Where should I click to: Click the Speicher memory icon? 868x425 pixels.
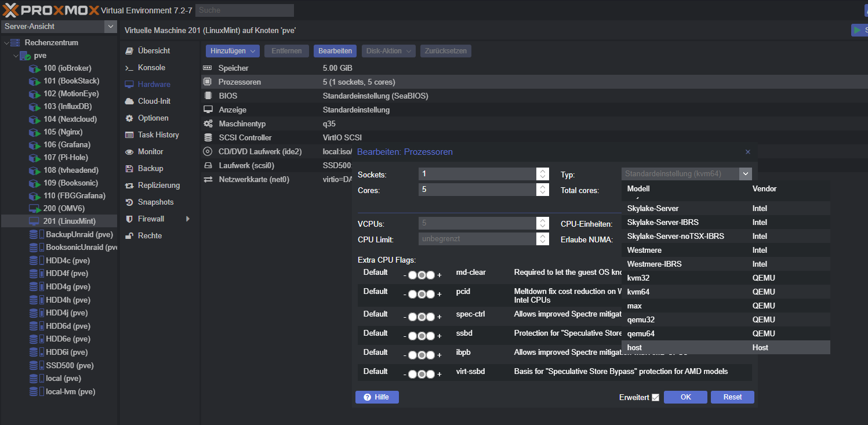point(208,68)
